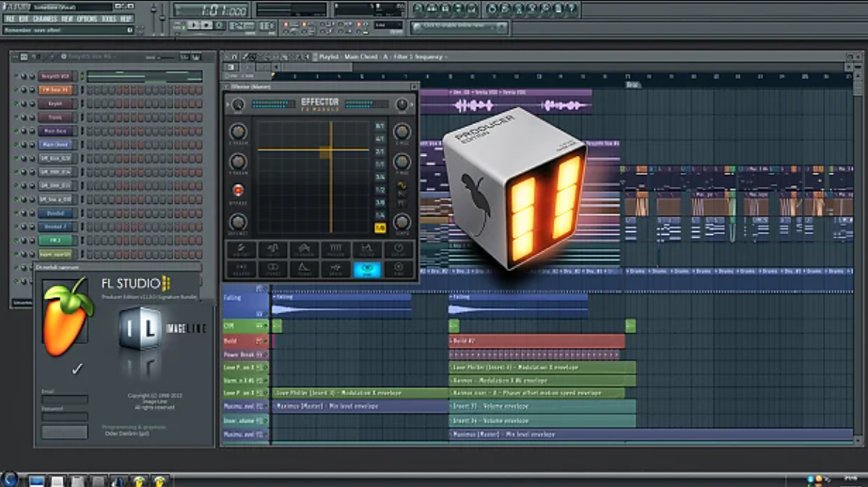This screenshot has height=487, width=868.
Task: Select the Build track header in the playlist
Action: [x=235, y=340]
